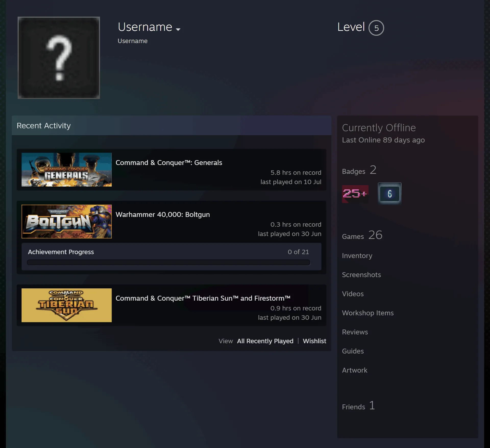Expand the Username dropdown arrow
This screenshot has width=490, height=448.
pyautogui.click(x=178, y=29)
